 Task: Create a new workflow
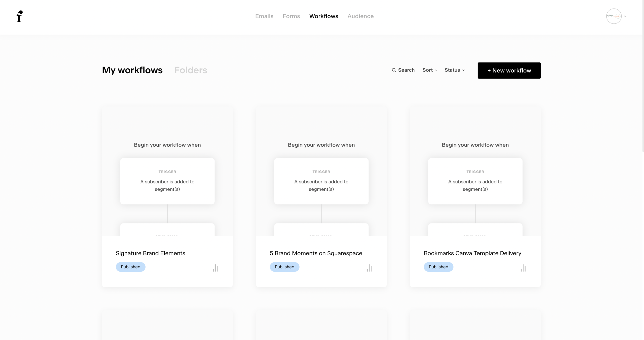509,70
